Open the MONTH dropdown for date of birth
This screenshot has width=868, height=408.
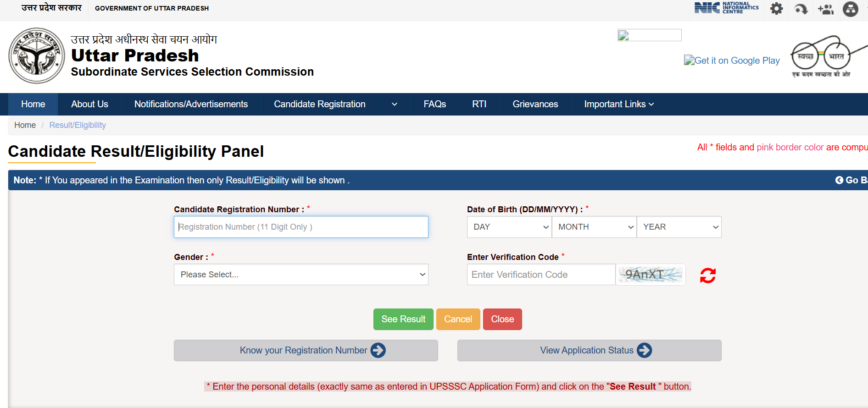[x=594, y=227]
